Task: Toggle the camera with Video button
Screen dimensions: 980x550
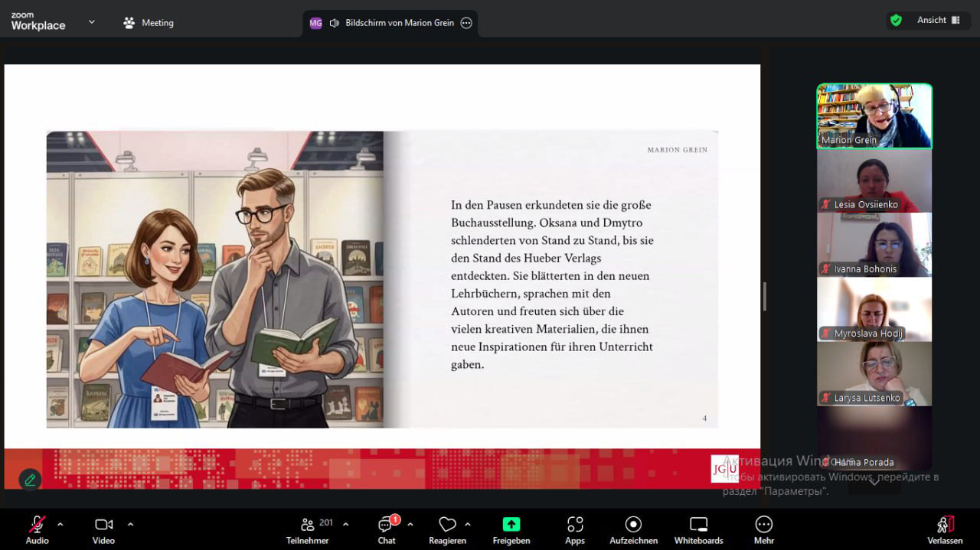Action: coord(103,529)
